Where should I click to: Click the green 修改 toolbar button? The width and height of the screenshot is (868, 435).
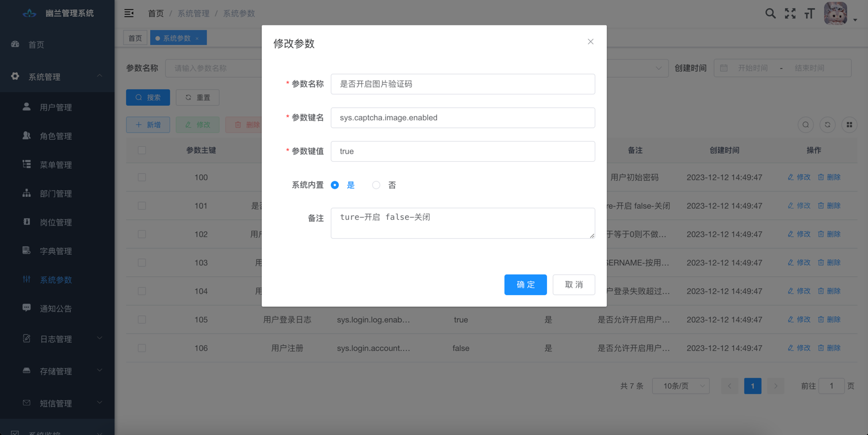click(197, 125)
